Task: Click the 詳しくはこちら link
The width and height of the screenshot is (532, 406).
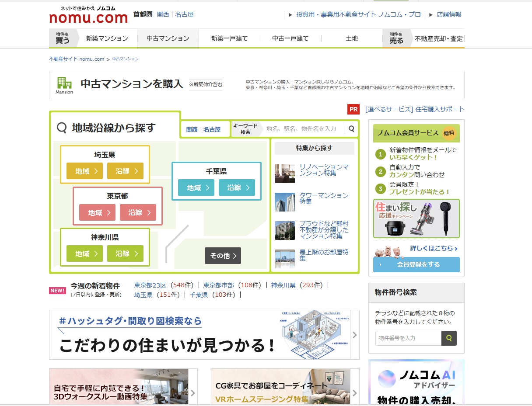Action: coord(434,248)
